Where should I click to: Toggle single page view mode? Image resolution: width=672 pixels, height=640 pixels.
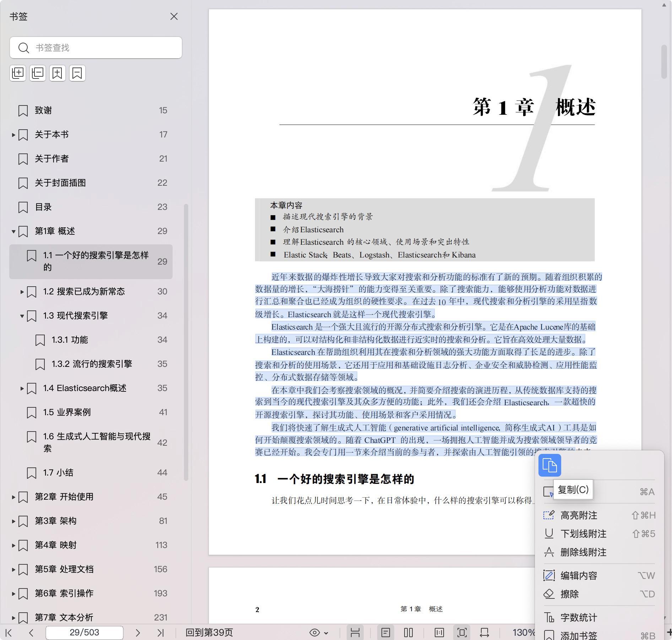(386, 633)
